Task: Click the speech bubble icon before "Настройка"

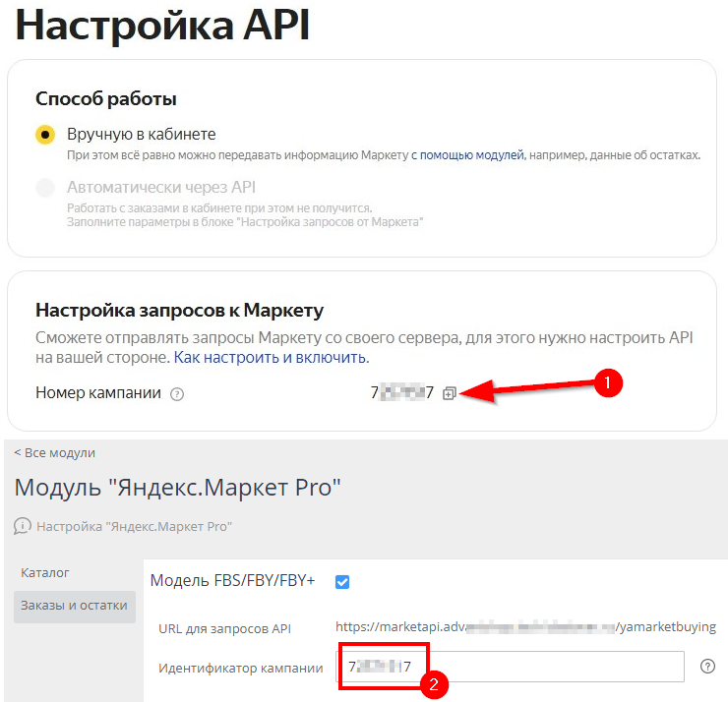Action: pos(23,526)
